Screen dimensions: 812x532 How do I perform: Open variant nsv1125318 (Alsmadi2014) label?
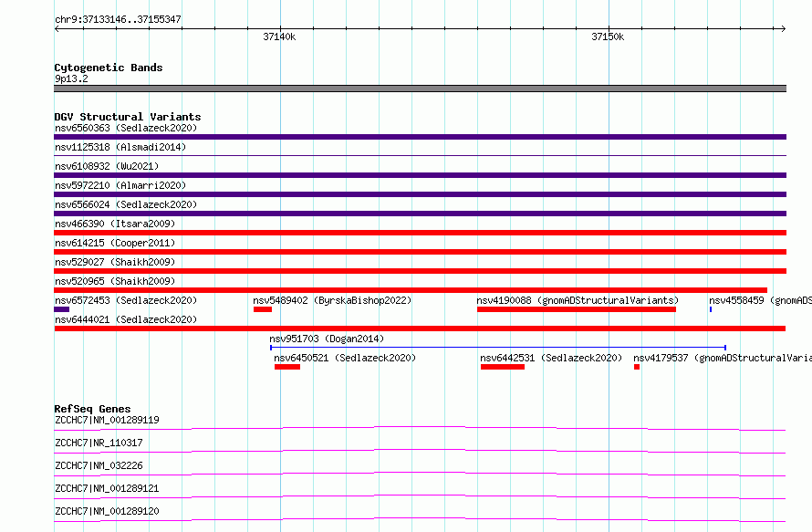tap(120, 147)
